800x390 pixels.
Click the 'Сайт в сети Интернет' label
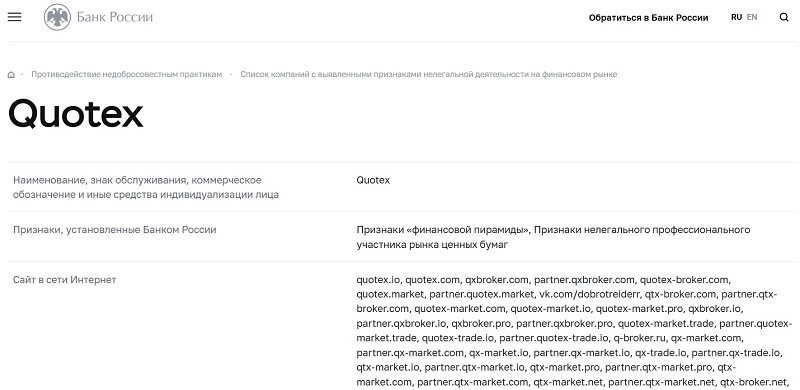[x=64, y=280]
